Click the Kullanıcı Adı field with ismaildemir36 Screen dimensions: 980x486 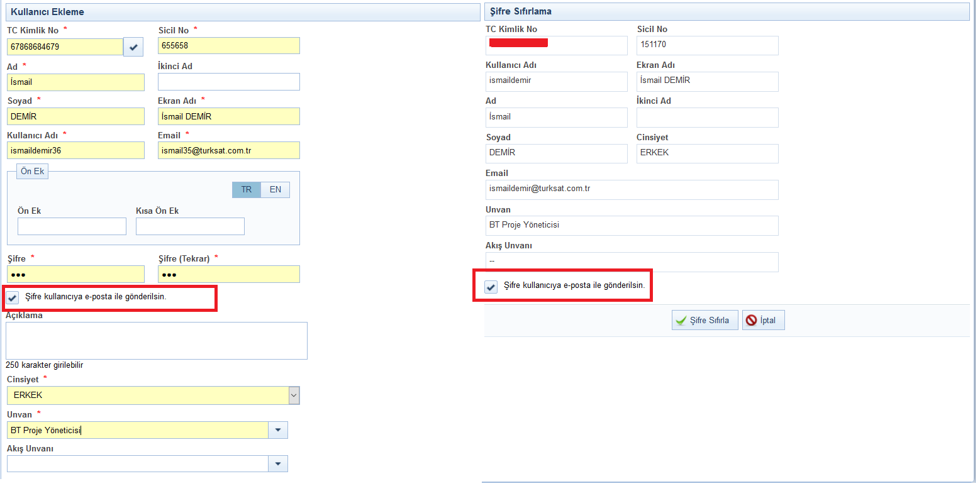pos(75,150)
